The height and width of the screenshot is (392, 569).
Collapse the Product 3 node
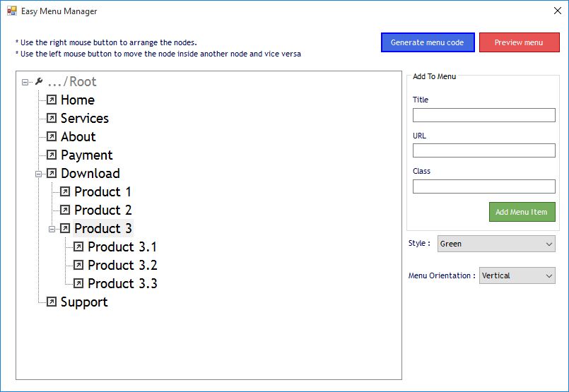52,229
